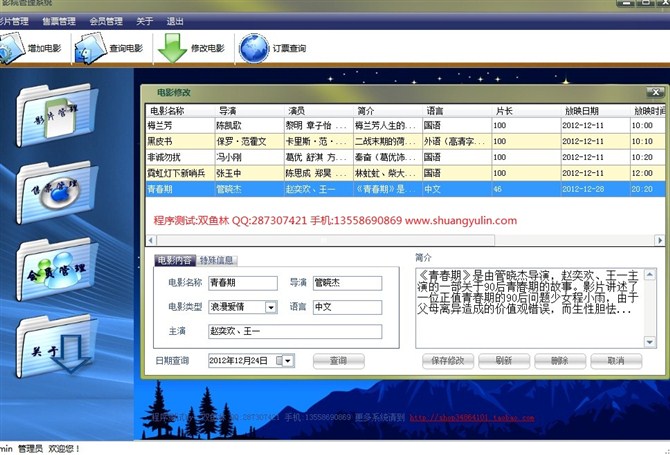
Task: Click the 2012-12-28 date cell
Action: pyautogui.click(x=596, y=189)
